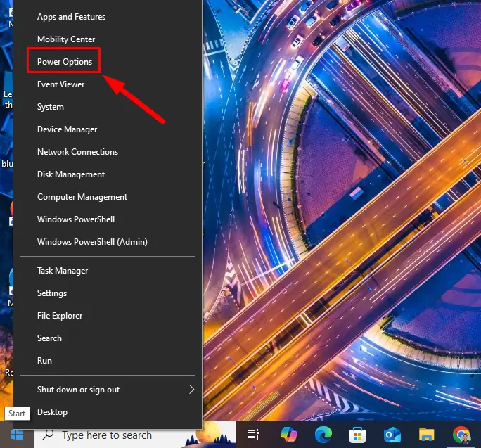Launch Copilot from the taskbar

point(288,435)
